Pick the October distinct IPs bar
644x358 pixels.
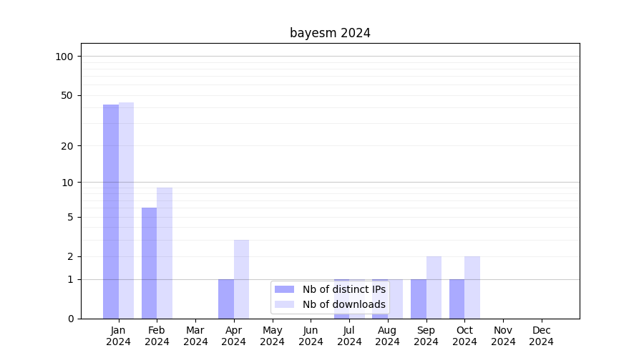coord(457,299)
